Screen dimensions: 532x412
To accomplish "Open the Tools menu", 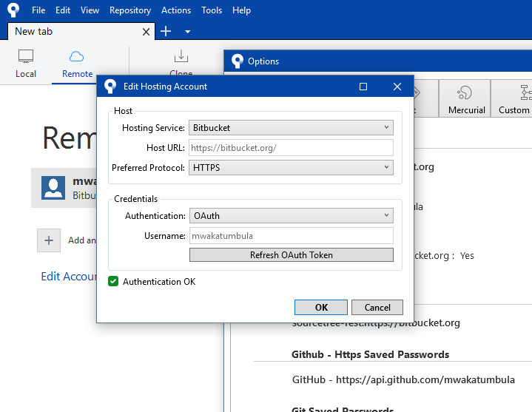I will [x=212, y=10].
